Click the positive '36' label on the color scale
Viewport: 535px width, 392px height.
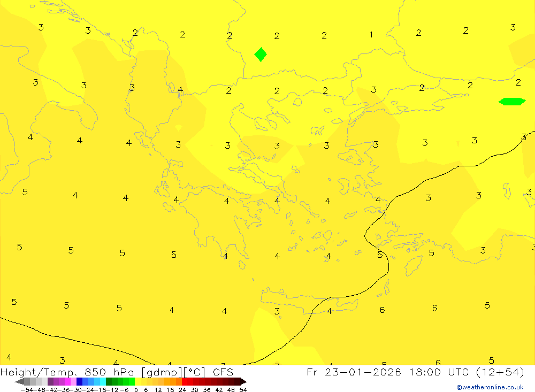click(x=207, y=390)
